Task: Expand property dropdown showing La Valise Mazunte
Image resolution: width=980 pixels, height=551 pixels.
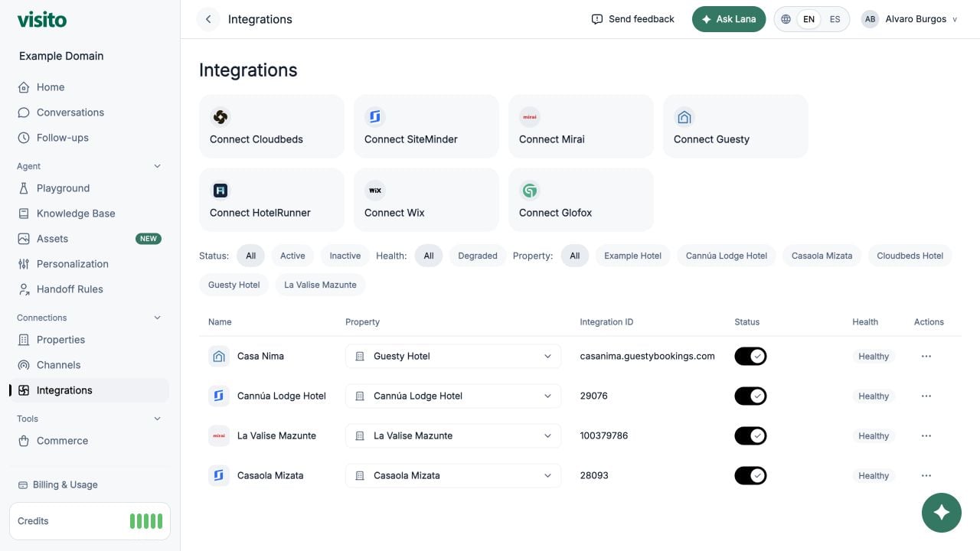Action: (x=453, y=435)
